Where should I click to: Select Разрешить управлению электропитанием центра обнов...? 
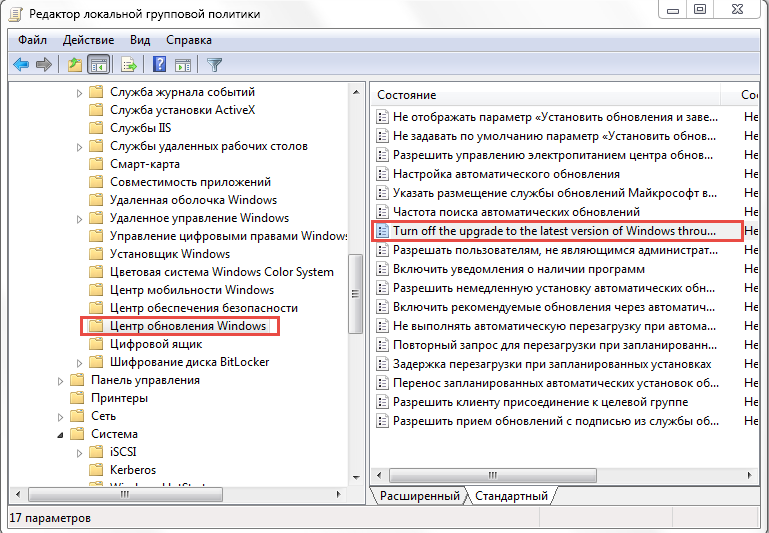[553, 155]
